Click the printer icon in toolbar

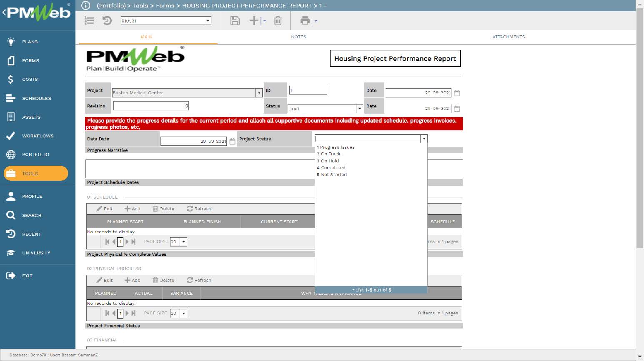tap(305, 21)
